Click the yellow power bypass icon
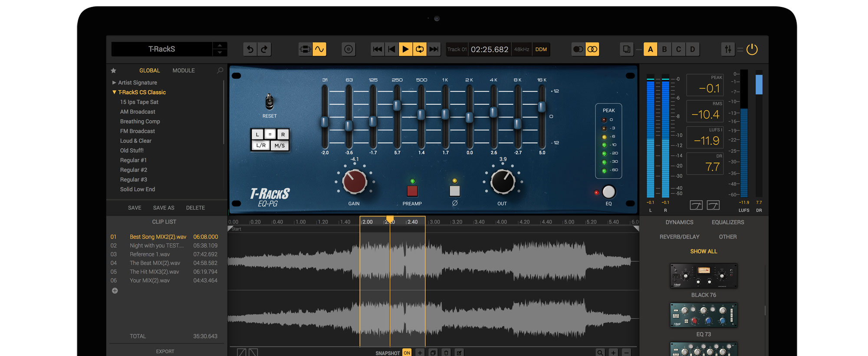Viewport: 868px width, 356px height. pos(752,49)
